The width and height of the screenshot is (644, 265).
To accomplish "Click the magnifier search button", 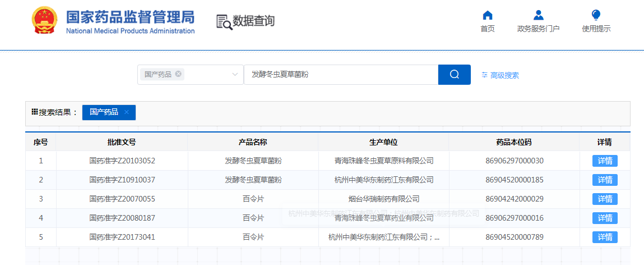I will 454,75.
